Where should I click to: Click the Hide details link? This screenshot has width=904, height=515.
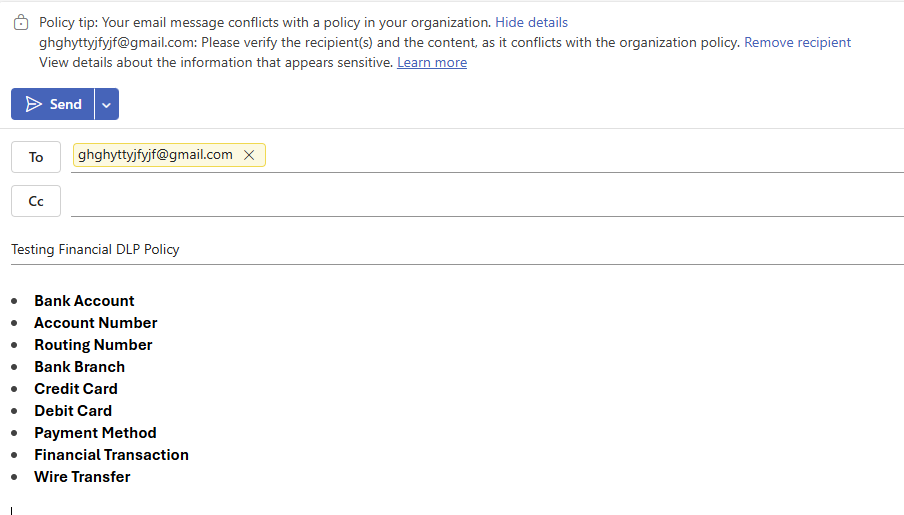[532, 22]
